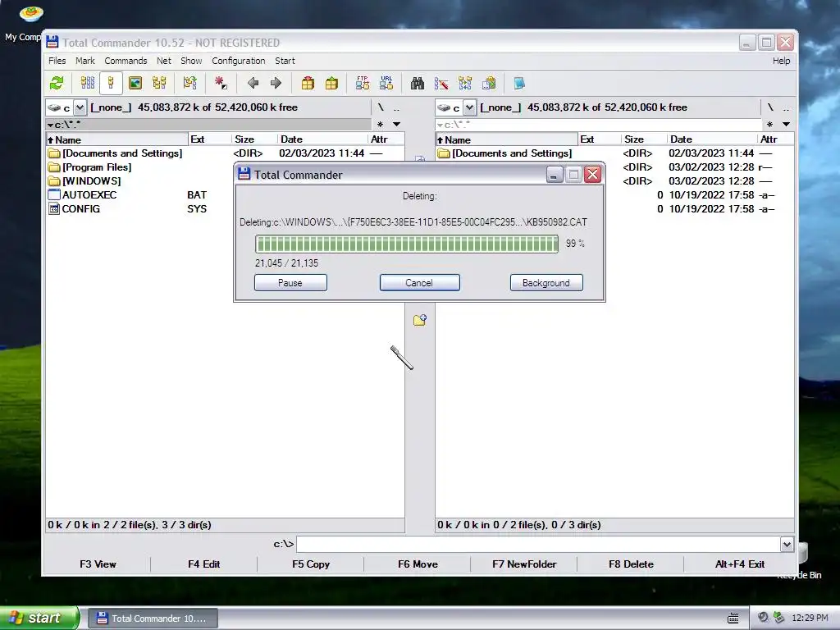Click the pack files icon

click(x=308, y=83)
